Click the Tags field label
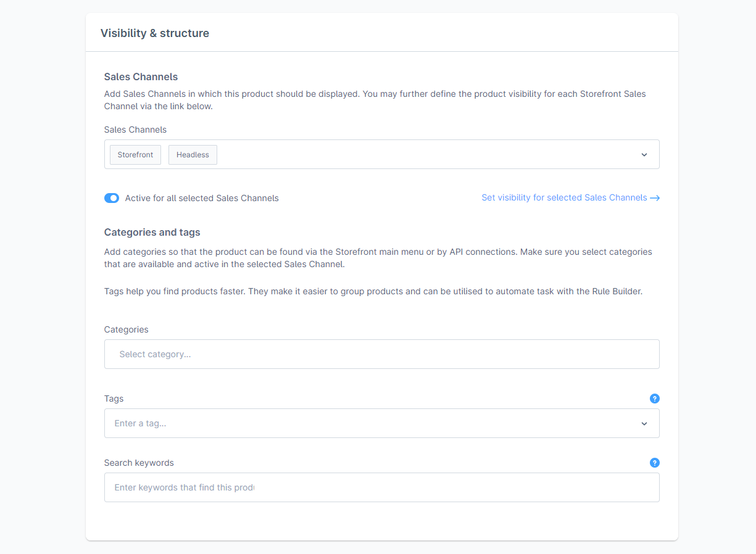This screenshot has height=554, width=756. (114, 399)
